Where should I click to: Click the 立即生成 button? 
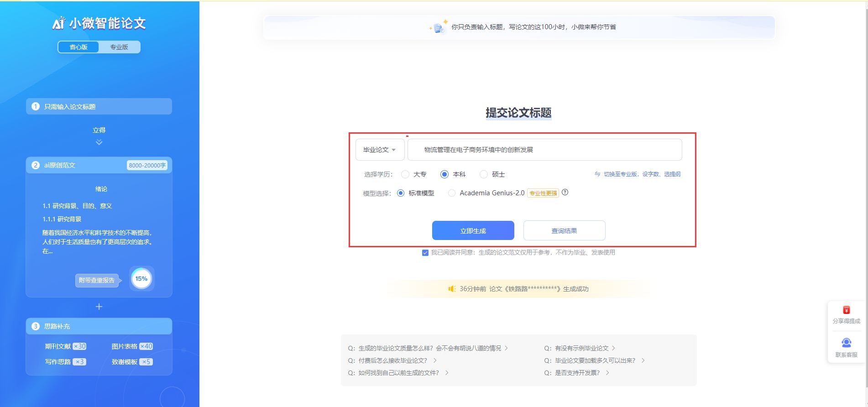point(473,230)
